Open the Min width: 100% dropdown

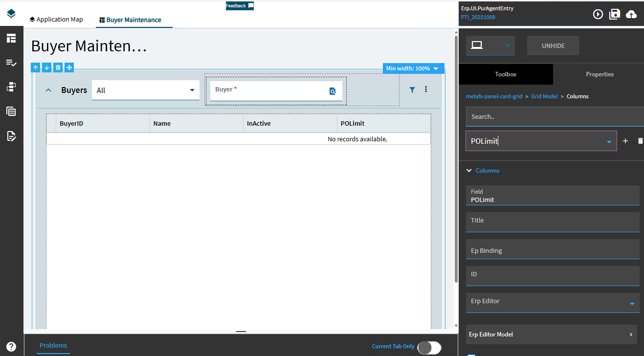point(414,68)
